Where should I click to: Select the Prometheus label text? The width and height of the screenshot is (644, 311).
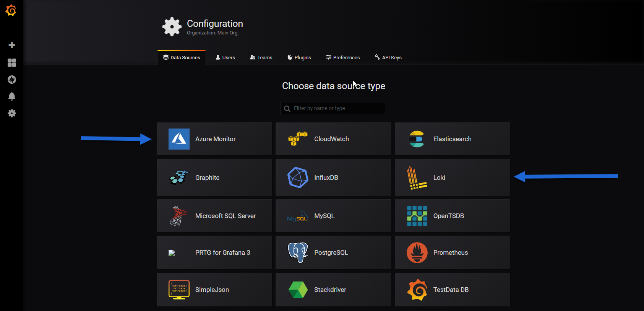[x=451, y=252]
